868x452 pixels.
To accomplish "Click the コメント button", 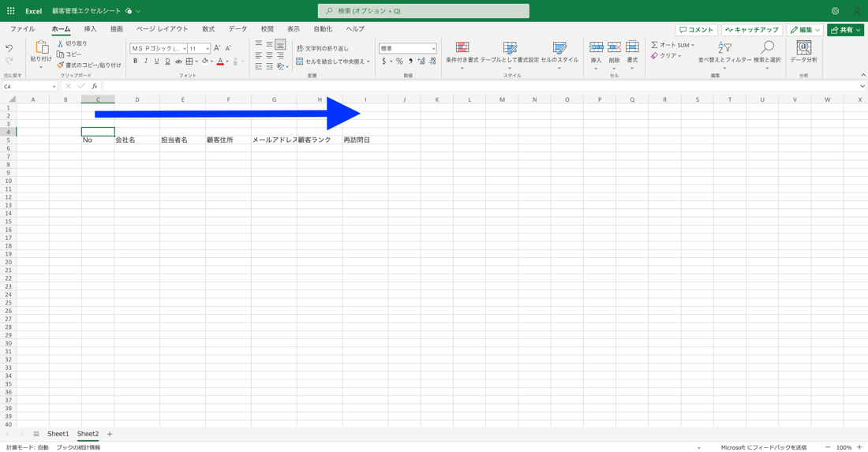I will (x=697, y=30).
